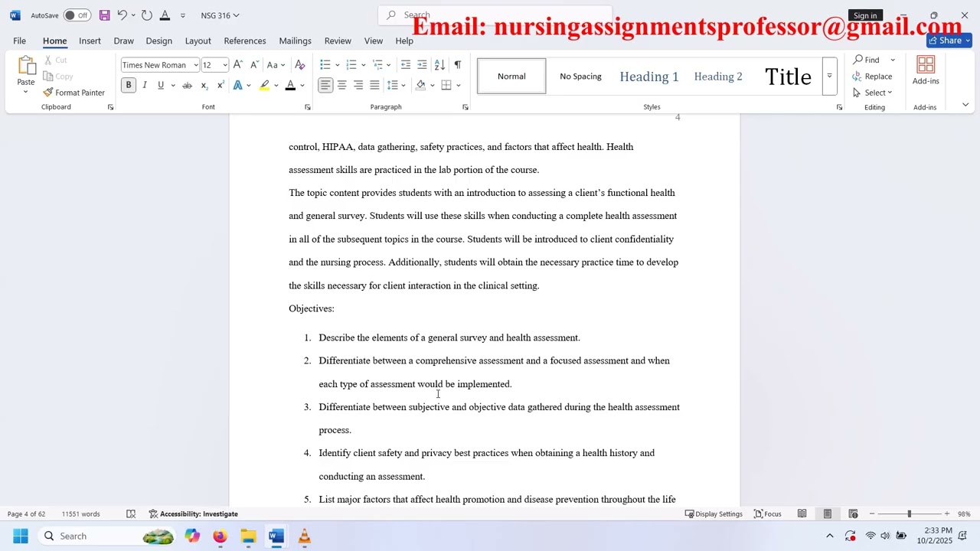This screenshot has width=980, height=551.
Task: Switch to Read Mode view icon
Action: 802,514
